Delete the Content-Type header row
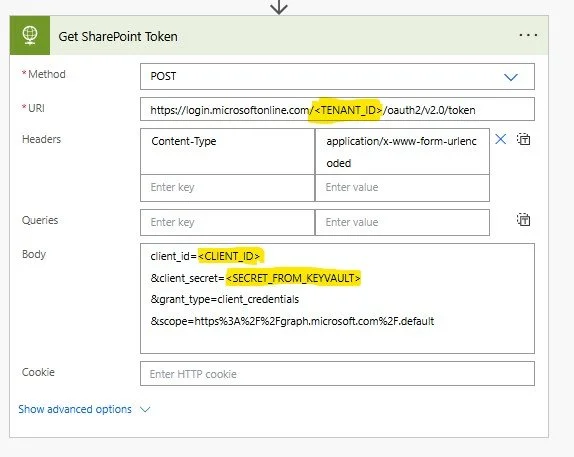The height and width of the screenshot is (457, 574). (500, 139)
